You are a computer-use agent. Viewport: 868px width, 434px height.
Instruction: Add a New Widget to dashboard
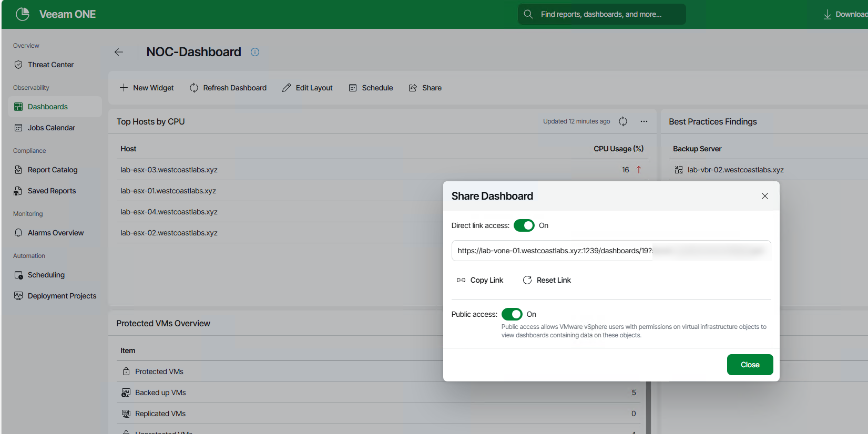[x=147, y=88]
